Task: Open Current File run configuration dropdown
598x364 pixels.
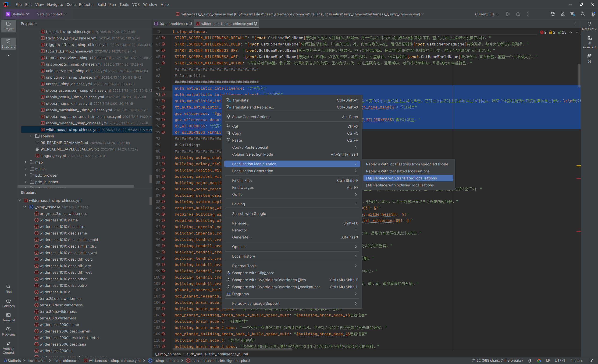Action: [487, 14]
